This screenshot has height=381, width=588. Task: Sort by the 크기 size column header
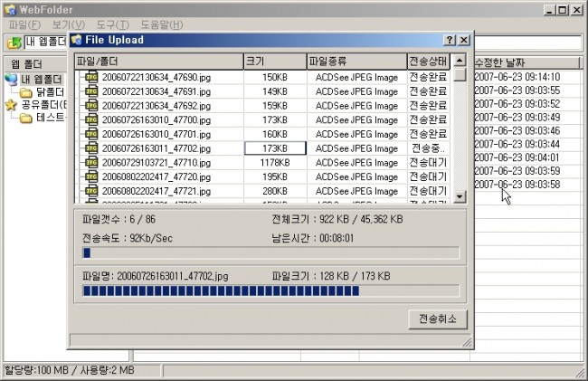point(274,62)
